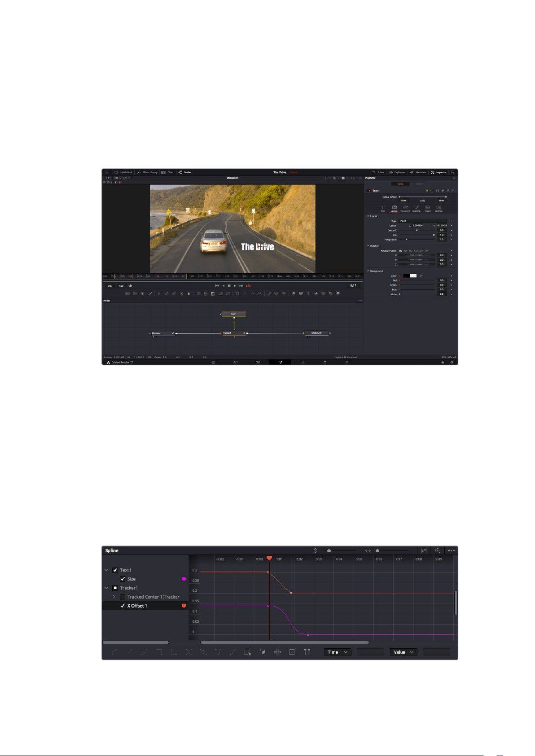Click the Ping Pong spline tool
The height and width of the screenshot is (756, 535).
[218, 652]
